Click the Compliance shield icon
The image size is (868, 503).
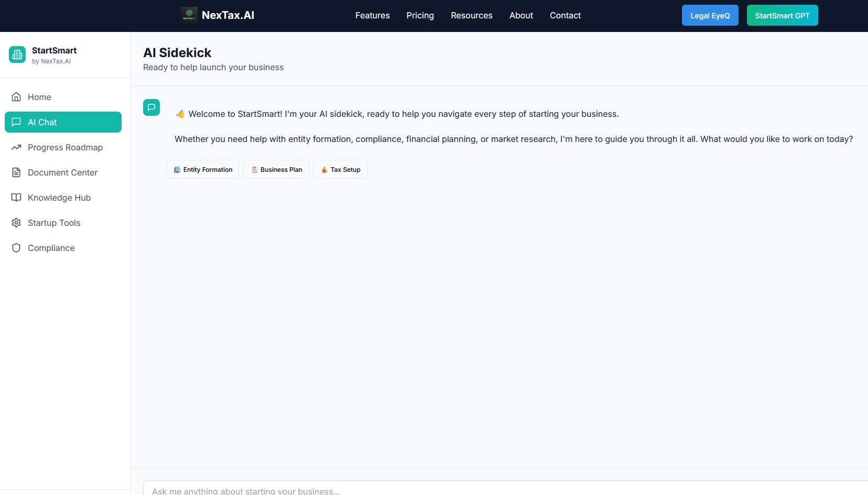[16, 248]
